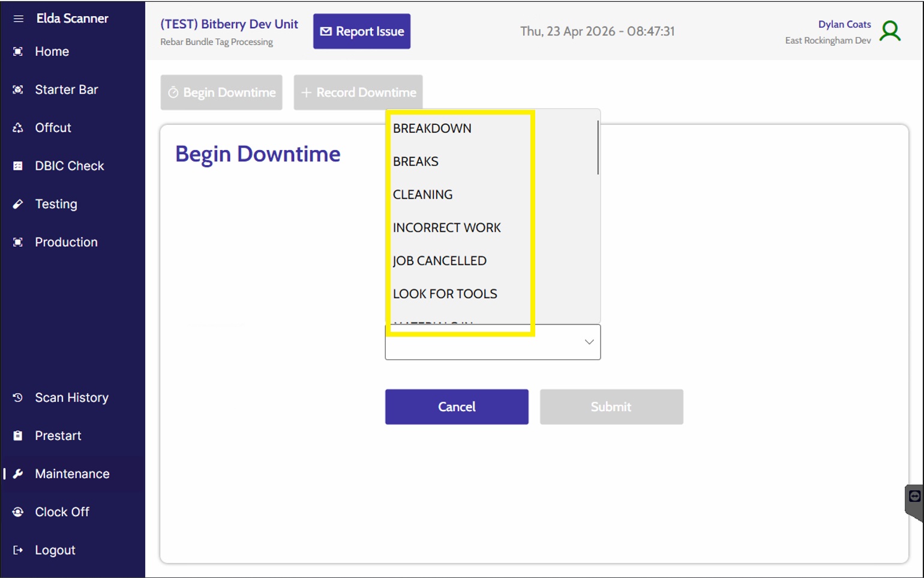Viewport: 924px width, 578px height.
Task: Click the DBIC Check icon
Action: tap(18, 166)
